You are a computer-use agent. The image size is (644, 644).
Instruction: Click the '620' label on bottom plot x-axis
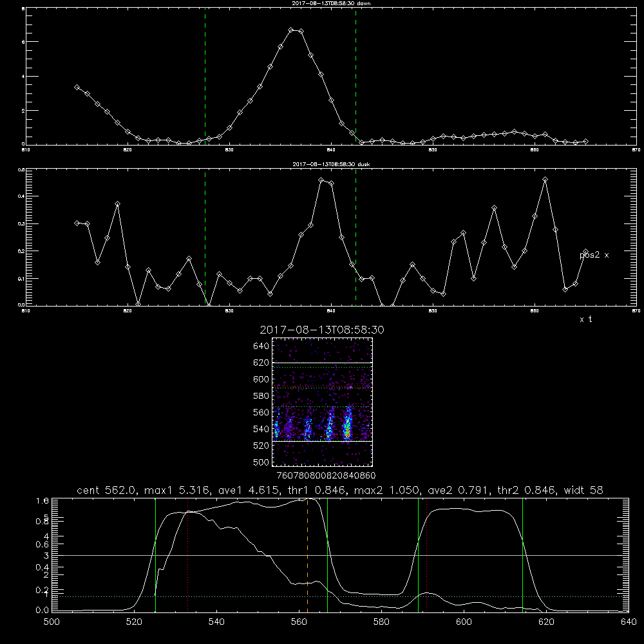click(547, 622)
